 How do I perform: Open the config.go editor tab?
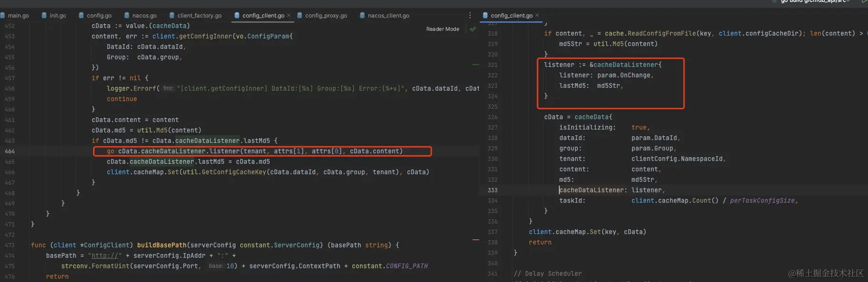click(95, 16)
